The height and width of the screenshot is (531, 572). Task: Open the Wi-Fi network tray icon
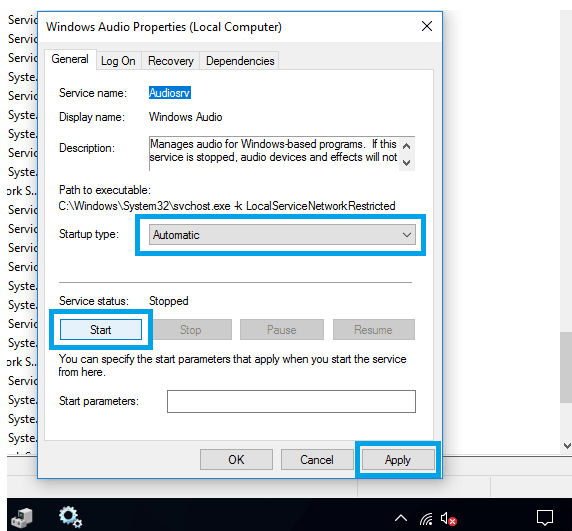(x=426, y=518)
